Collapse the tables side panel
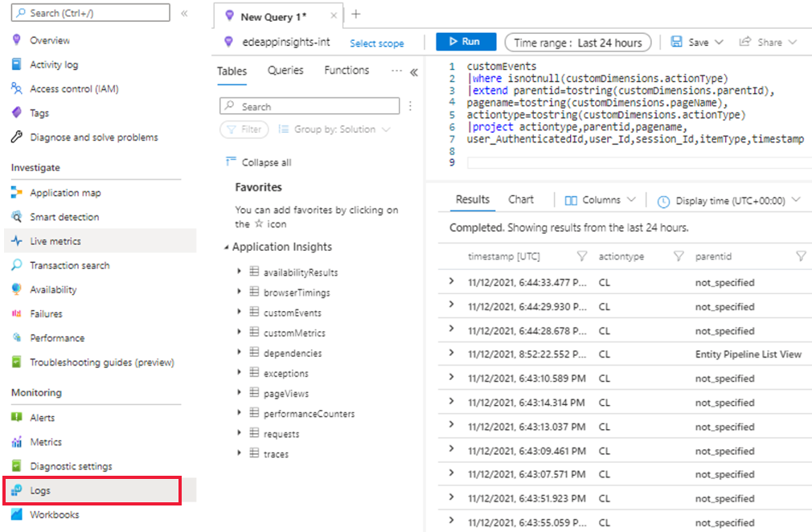The image size is (812, 532). (414, 72)
